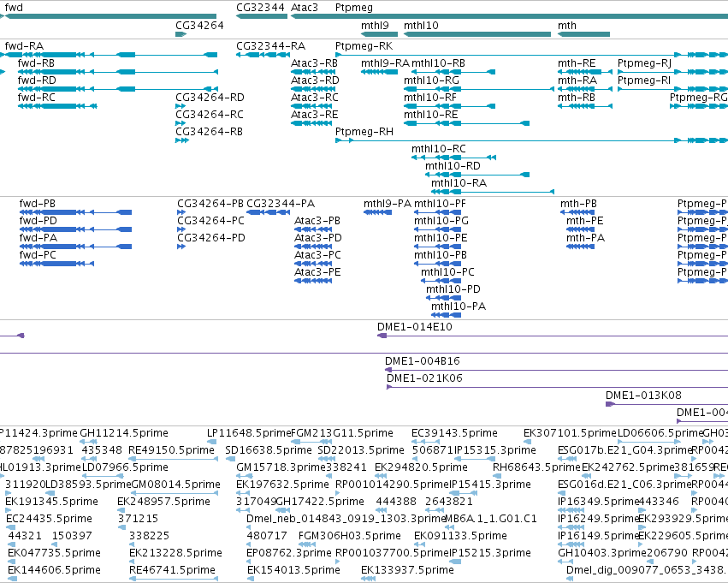Click mthl10-RB transcript

click(x=453, y=72)
